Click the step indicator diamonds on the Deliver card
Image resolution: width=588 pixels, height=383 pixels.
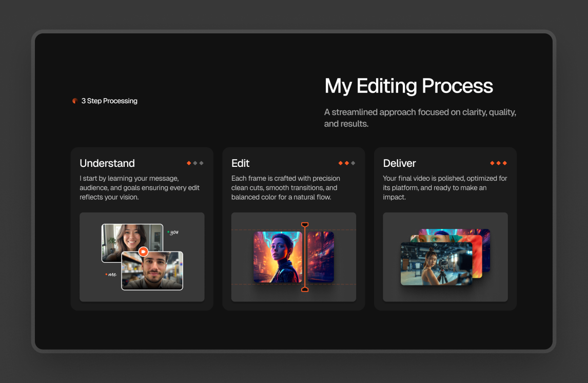click(x=498, y=163)
